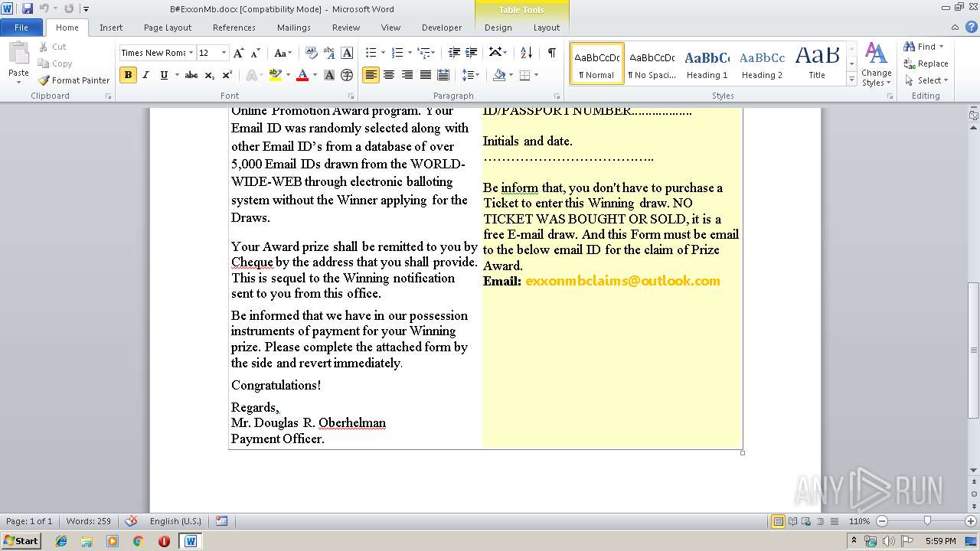
Task: Click the Grow Font icon
Action: pyautogui.click(x=239, y=53)
